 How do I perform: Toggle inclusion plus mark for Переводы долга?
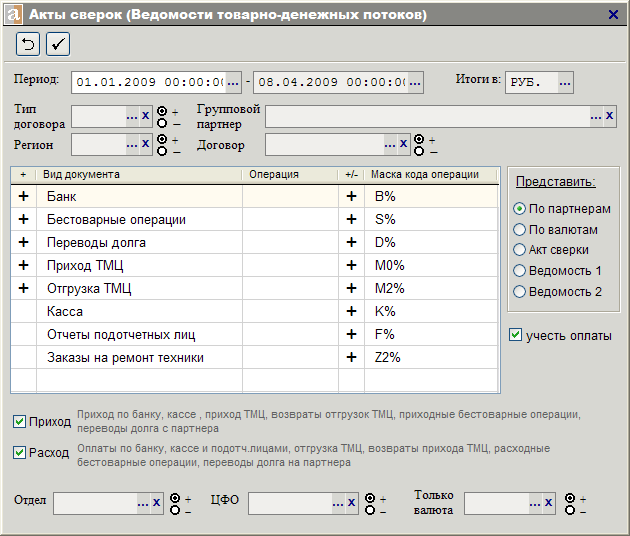[x=24, y=242]
